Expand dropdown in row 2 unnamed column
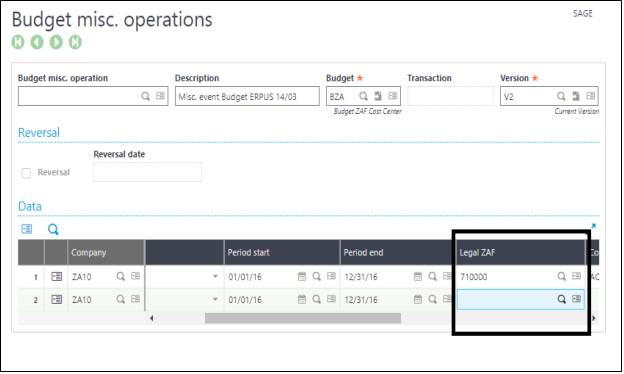Viewport: 624px width, 374px height. (x=215, y=300)
